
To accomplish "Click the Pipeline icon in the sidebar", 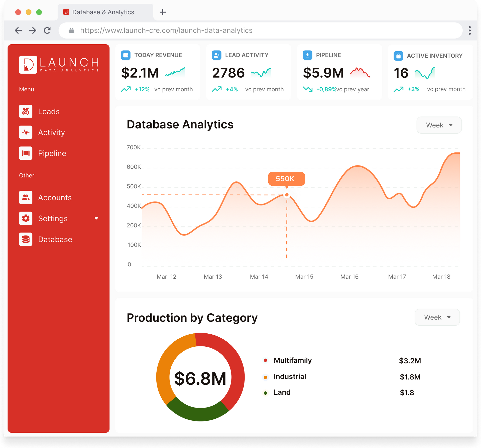I will click(26, 153).
